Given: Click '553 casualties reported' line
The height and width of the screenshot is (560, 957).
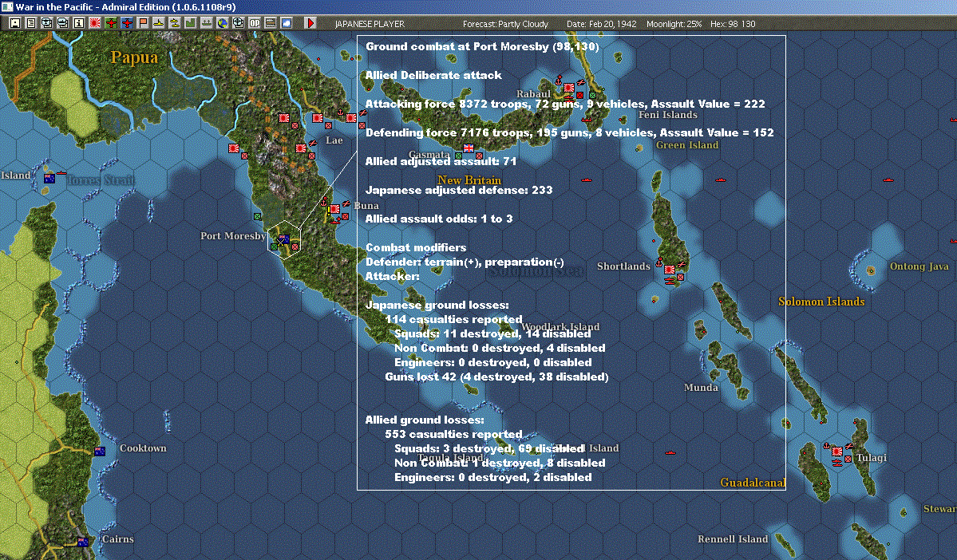Looking at the screenshot, I should (453, 434).
